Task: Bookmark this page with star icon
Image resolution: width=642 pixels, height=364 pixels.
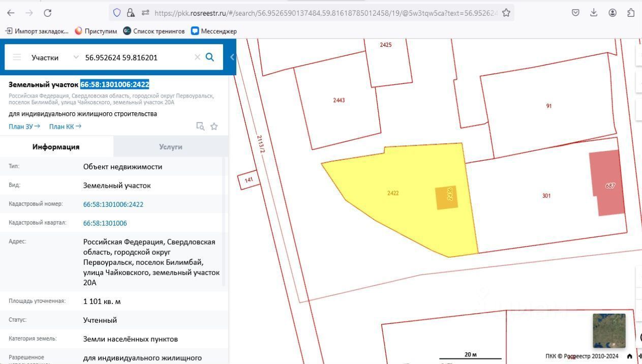Action: [506, 13]
